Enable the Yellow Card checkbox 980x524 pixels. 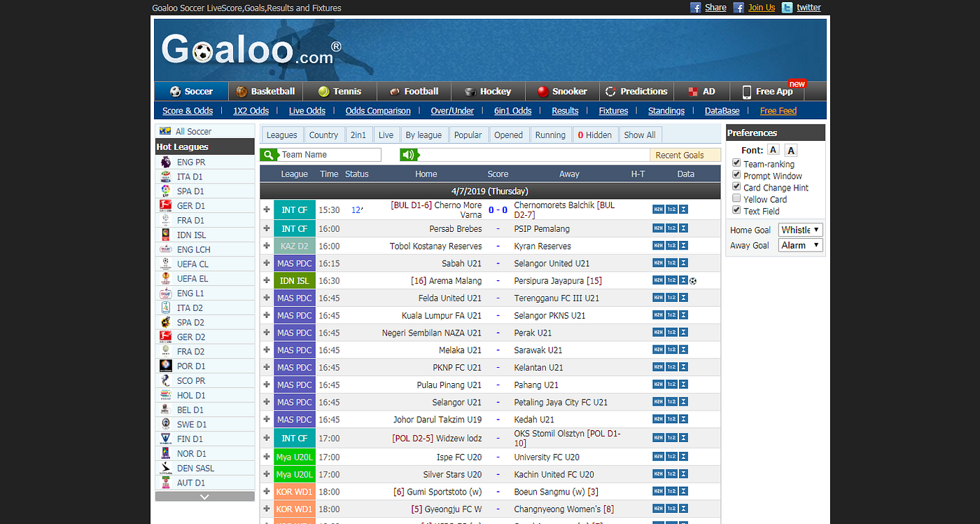[736, 199]
